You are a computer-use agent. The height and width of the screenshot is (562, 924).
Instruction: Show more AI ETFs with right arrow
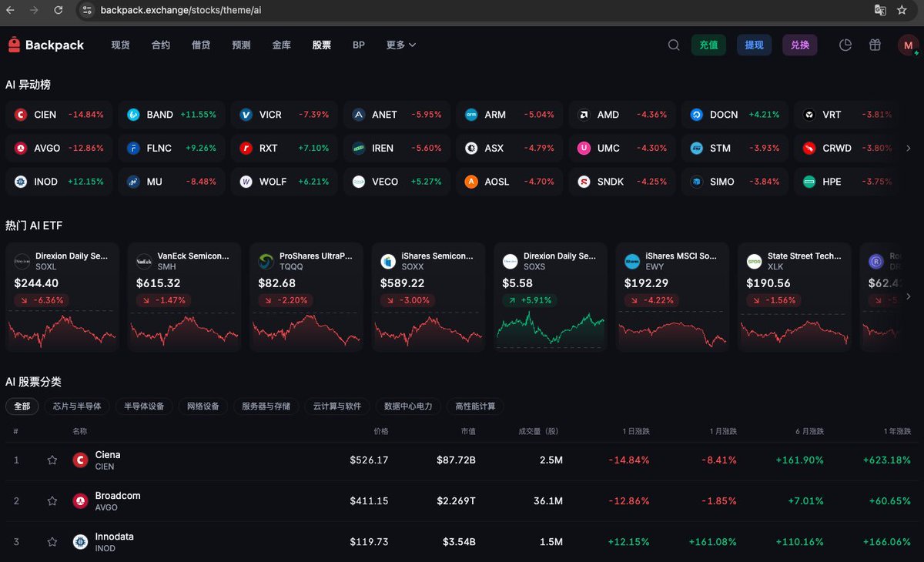(909, 296)
